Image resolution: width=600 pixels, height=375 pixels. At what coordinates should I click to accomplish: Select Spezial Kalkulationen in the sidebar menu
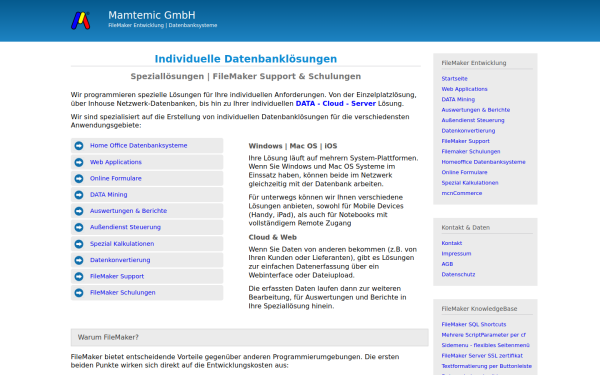tap(470, 183)
